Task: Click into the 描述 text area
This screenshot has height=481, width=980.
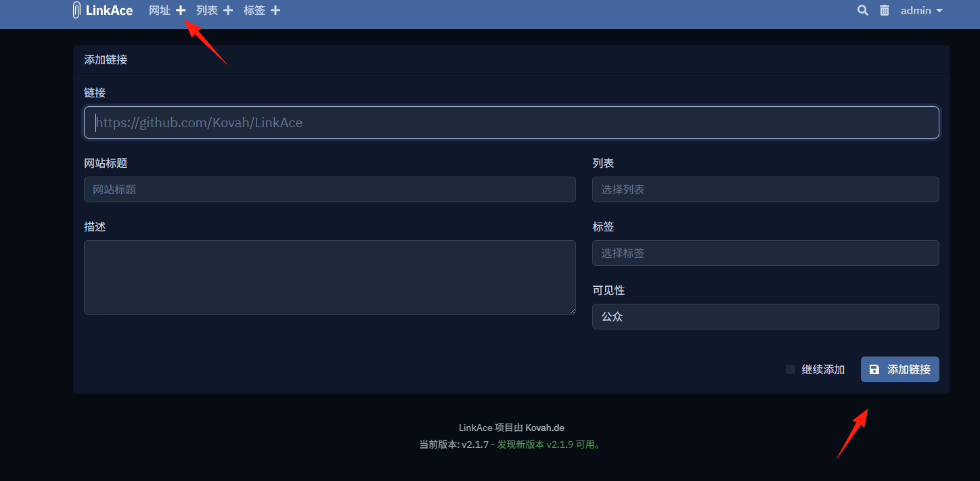Action: (330, 277)
